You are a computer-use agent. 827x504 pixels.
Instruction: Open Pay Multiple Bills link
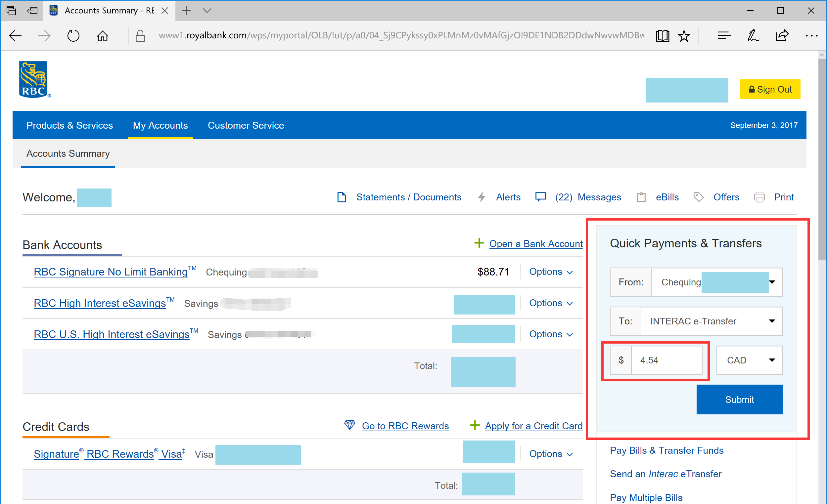point(646,497)
